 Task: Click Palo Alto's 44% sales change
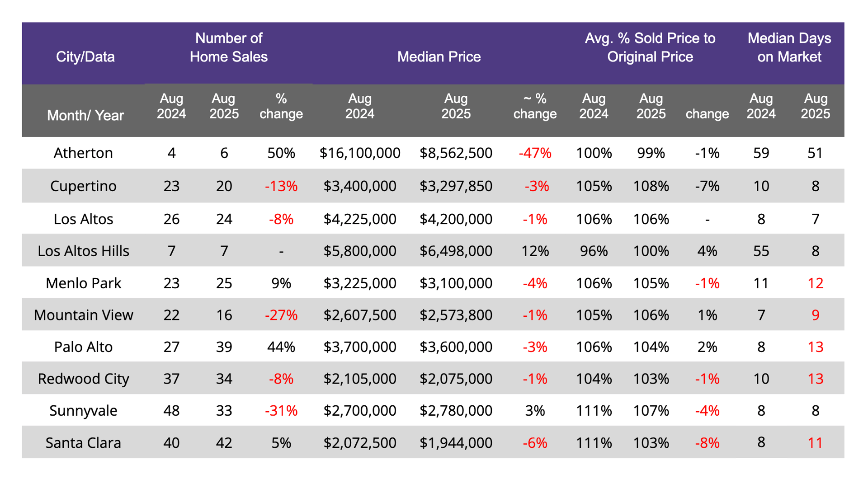click(281, 347)
